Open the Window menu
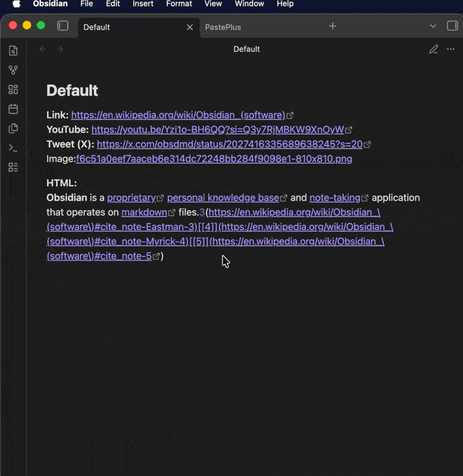Image resolution: width=463 pixels, height=476 pixels. 249,4
